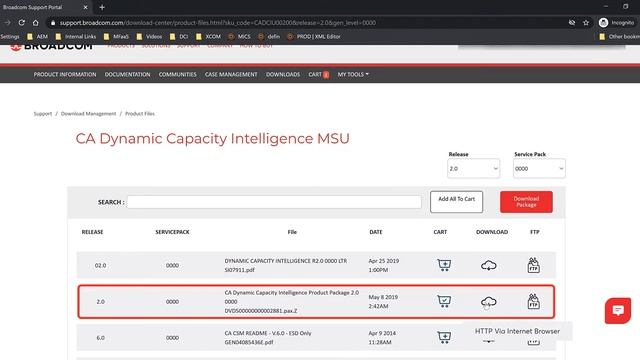This screenshot has width=640, height=360.
Task: Go to Communities
Action: (178, 74)
